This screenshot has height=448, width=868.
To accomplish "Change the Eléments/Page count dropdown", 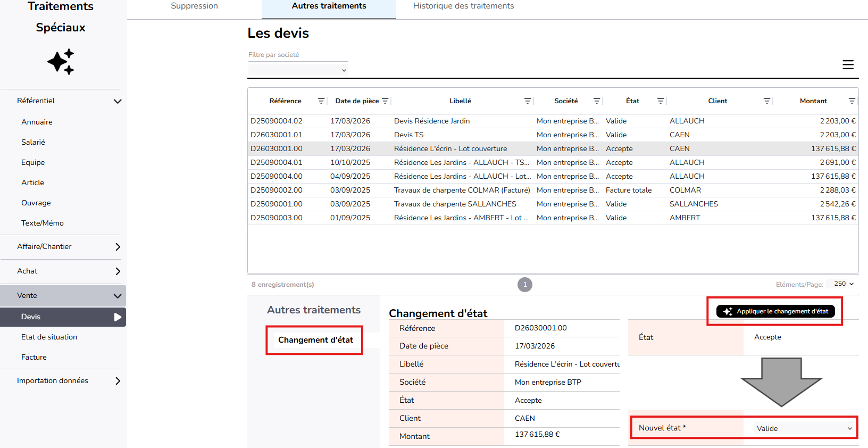I will 844,284.
